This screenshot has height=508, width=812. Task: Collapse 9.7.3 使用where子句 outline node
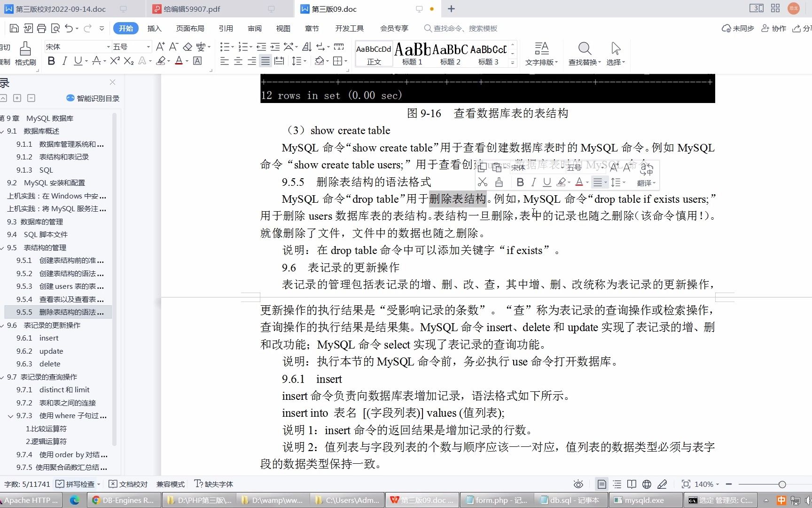tap(10, 416)
